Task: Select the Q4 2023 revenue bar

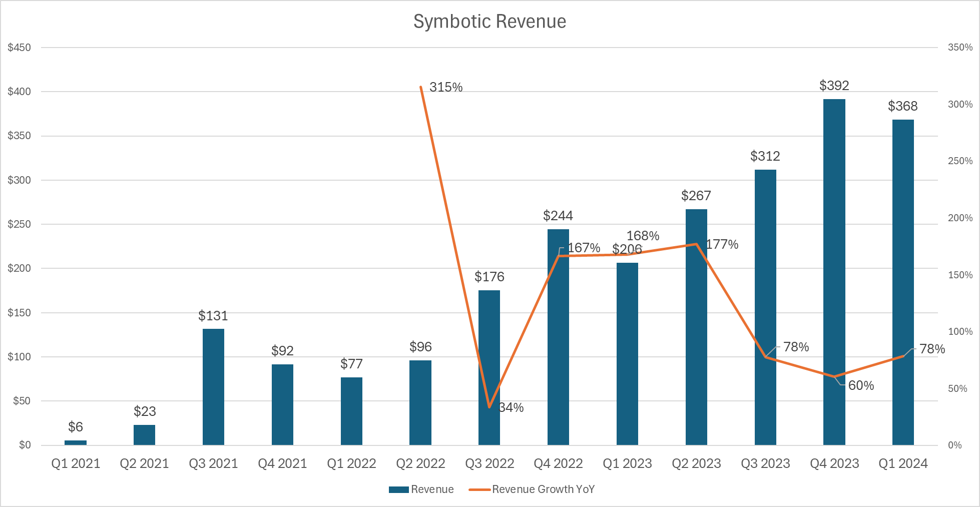Action: 835,275
